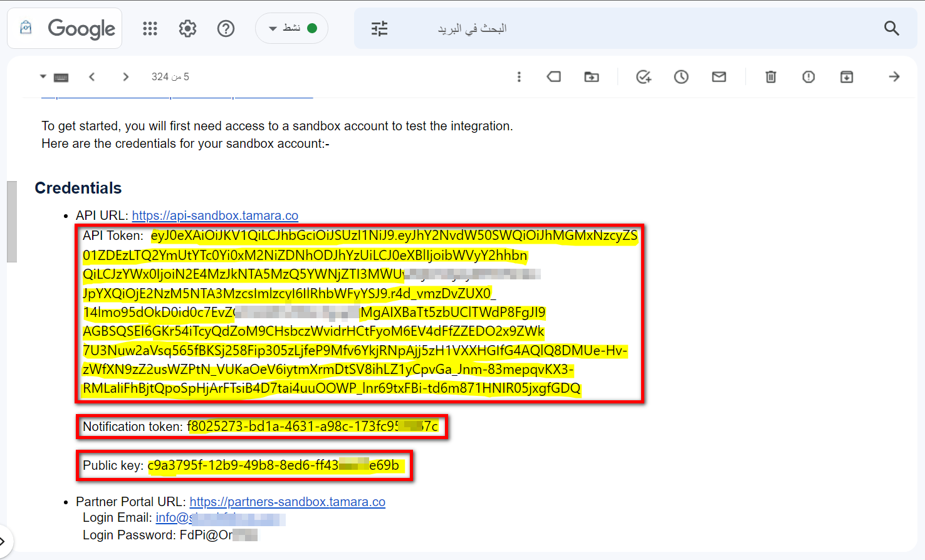Viewport: 925px width, 560px height.
Task: Click the 'API Token:' label
Action: click(113, 236)
